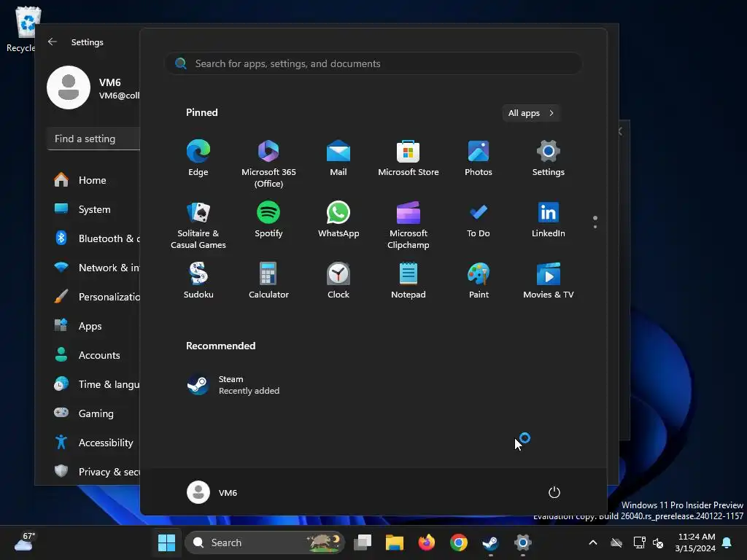The height and width of the screenshot is (560, 747).
Task: Open the Mail app
Action: click(x=338, y=158)
